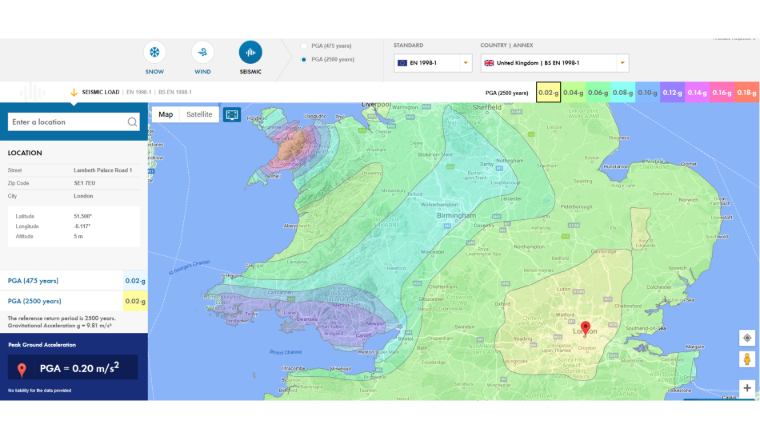The image size is (760, 439).
Task: Click Sheffield label on the map
Action: coord(487,107)
